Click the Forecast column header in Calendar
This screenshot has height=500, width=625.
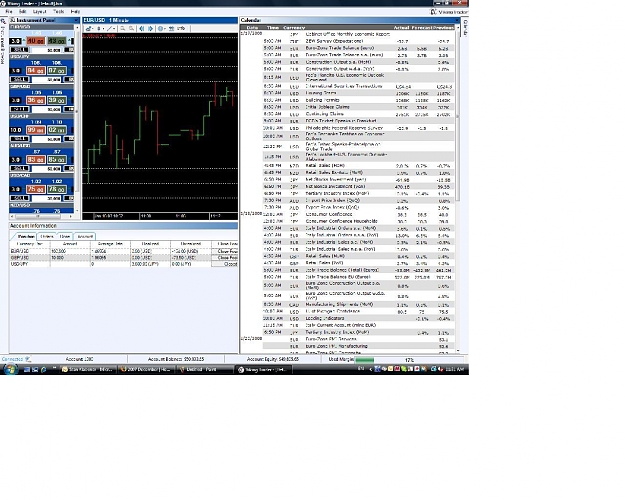422,28
